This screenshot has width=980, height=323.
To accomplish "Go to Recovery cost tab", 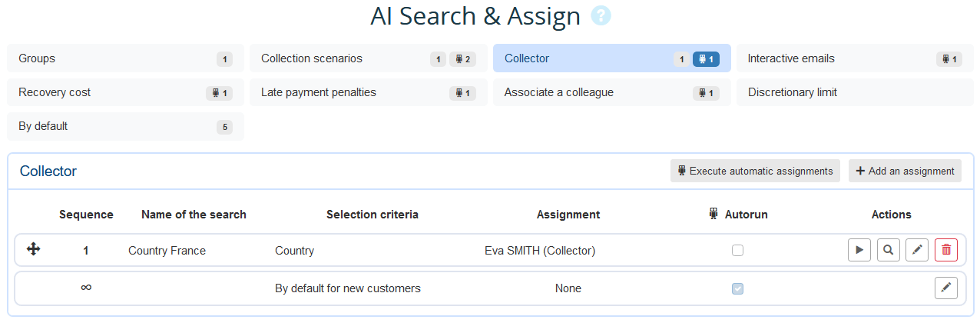I will [125, 92].
